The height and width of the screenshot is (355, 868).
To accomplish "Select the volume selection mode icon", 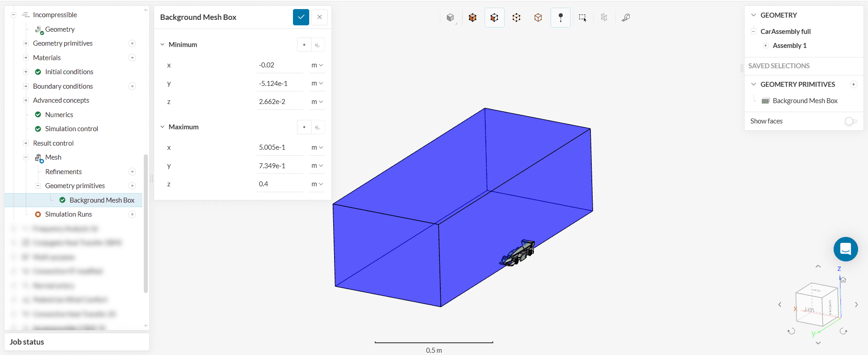I will coord(472,18).
